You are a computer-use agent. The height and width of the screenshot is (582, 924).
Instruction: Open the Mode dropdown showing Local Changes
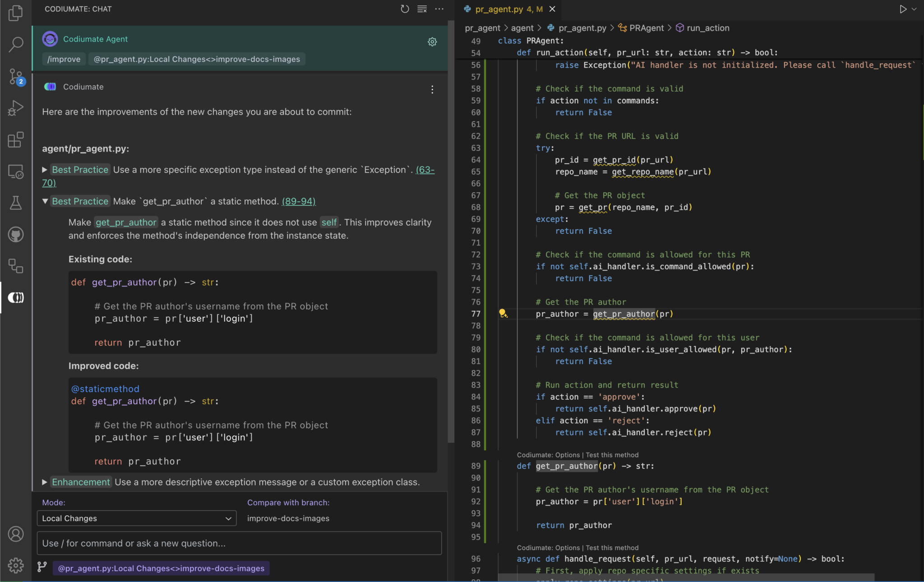click(136, 518)
